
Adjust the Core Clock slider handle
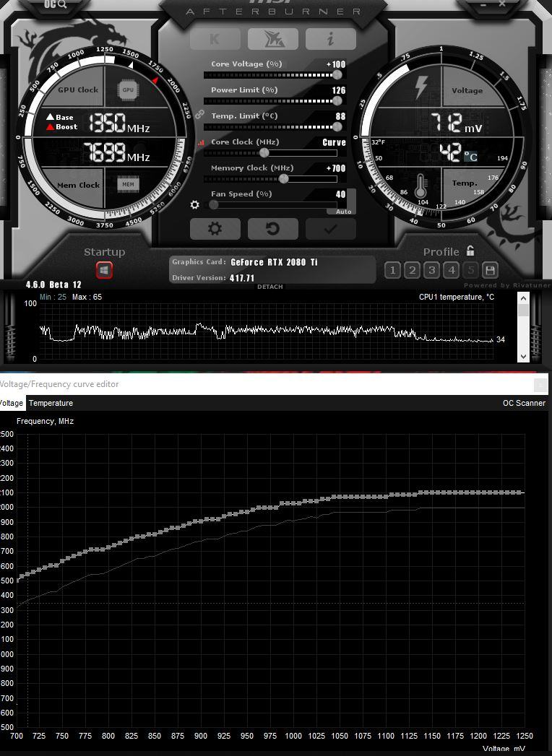[x=264, y=153]
